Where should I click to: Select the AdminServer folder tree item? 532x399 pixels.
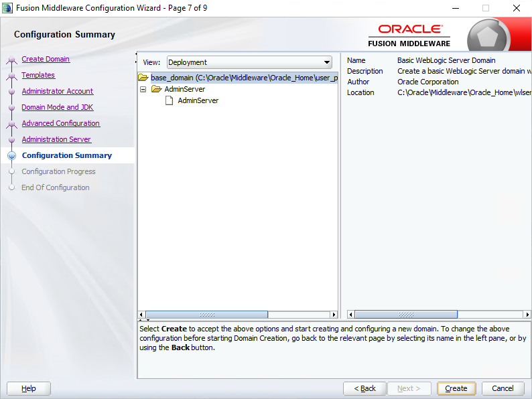tap(184, 89)
